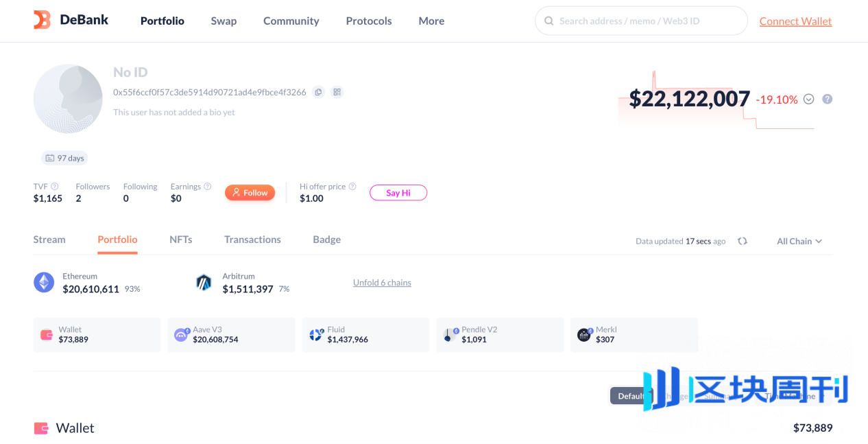Open the Aave V3 protocol card
Screen dimensions: 868x444
tap(231, 335)
